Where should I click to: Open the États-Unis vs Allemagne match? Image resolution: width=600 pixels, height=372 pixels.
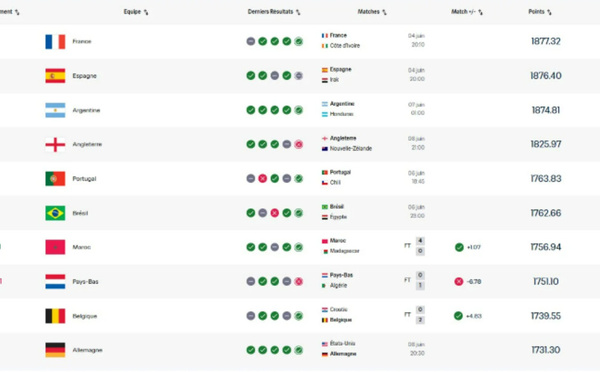tap(373, 349)
